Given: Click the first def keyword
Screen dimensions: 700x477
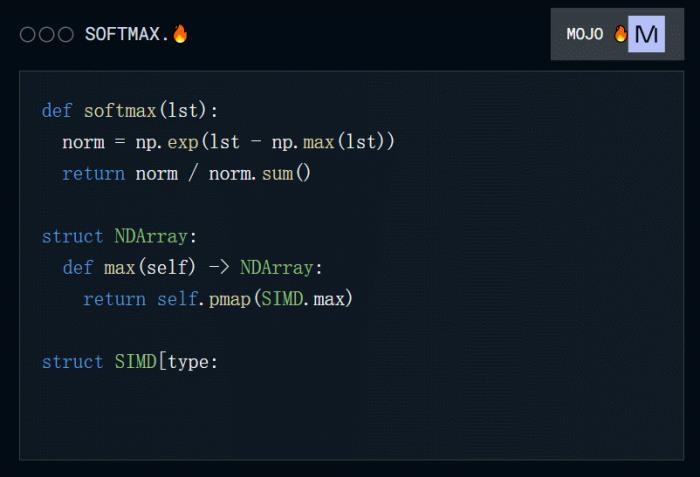Looking at the screenshot, I should (57, 111).
